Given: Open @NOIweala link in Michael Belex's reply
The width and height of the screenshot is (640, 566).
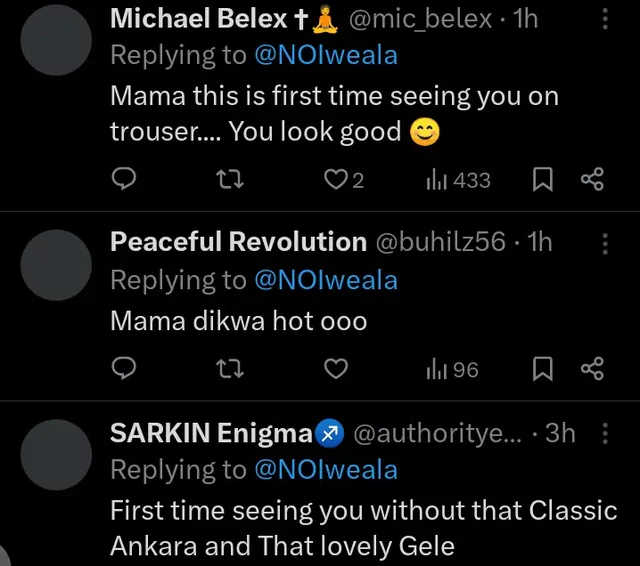Looking at the screenshot, I should pyautogui.click(x=326, y=55).
